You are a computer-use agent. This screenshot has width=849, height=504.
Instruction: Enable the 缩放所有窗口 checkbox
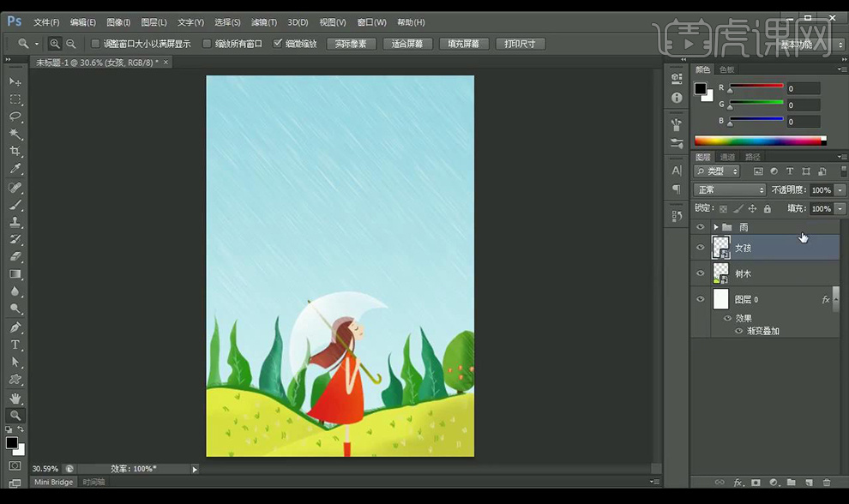tap(207, 44)
